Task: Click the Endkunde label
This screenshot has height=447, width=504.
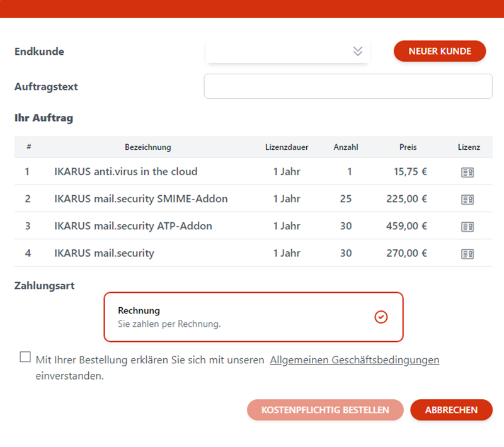Action: pos(39,52)
